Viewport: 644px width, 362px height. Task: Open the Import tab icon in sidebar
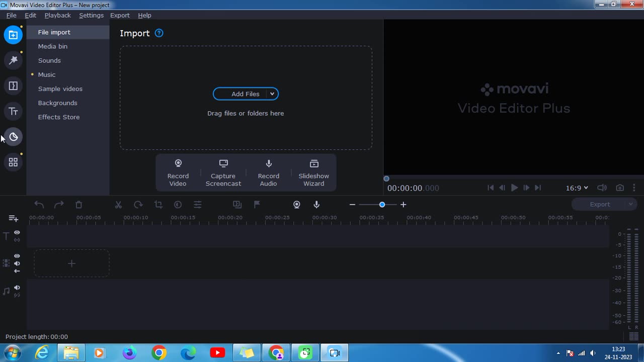(13, 35)
